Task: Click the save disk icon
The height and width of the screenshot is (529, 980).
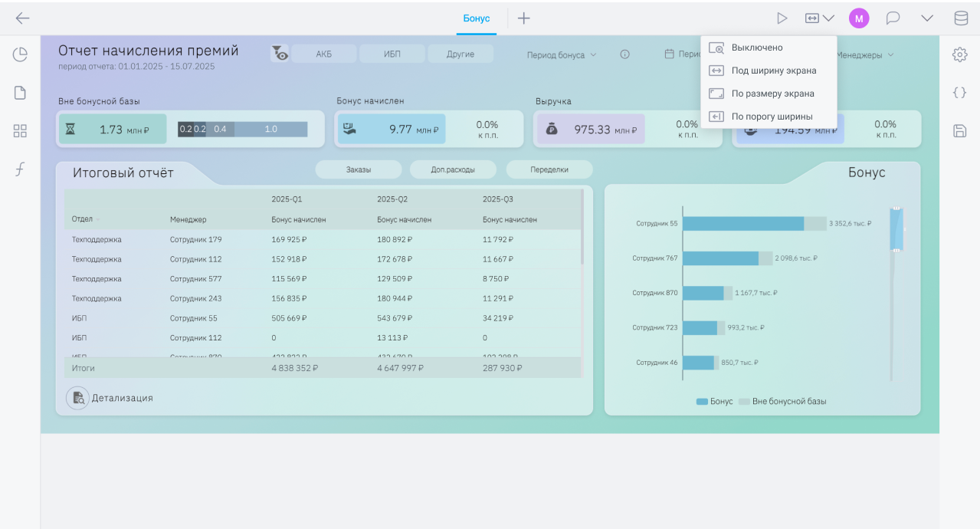Action: click(959, 131)
